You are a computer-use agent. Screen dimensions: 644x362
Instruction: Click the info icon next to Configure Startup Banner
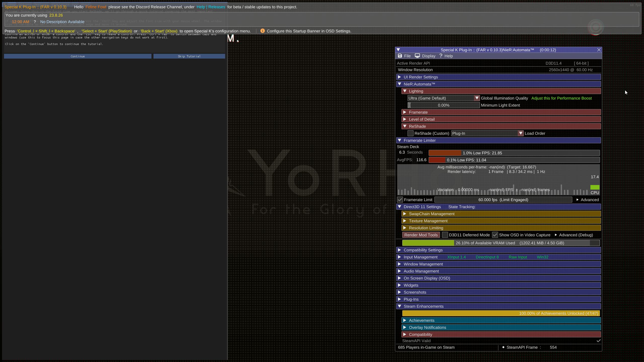262,31
